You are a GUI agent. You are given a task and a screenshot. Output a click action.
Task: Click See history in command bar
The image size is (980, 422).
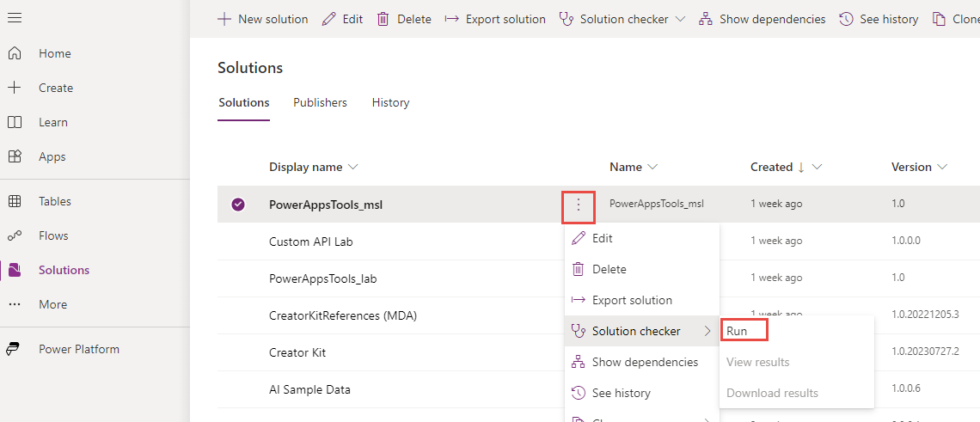879,19
